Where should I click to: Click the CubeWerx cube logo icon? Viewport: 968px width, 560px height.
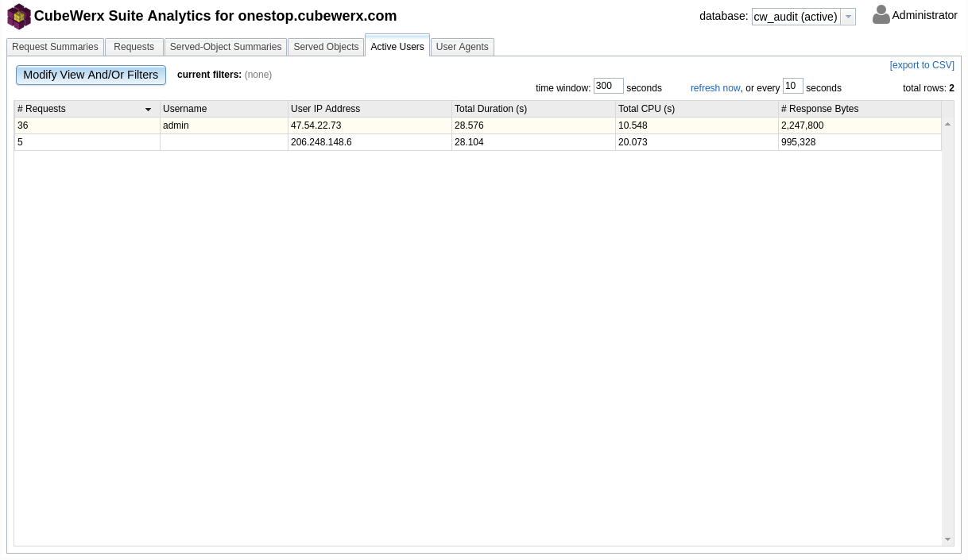pos(19,16)
